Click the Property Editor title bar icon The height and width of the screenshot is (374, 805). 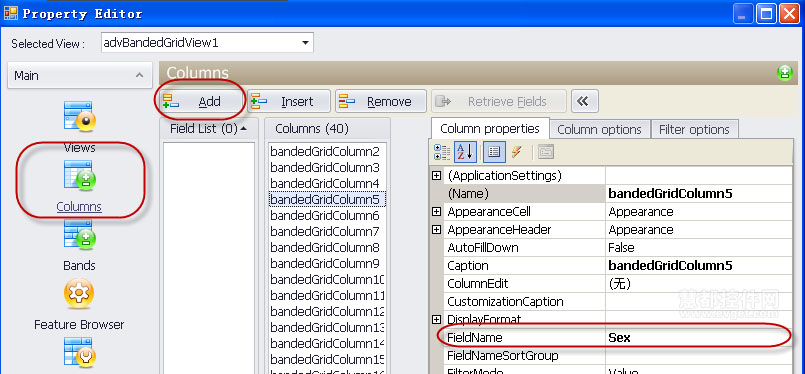click(10, 12)
